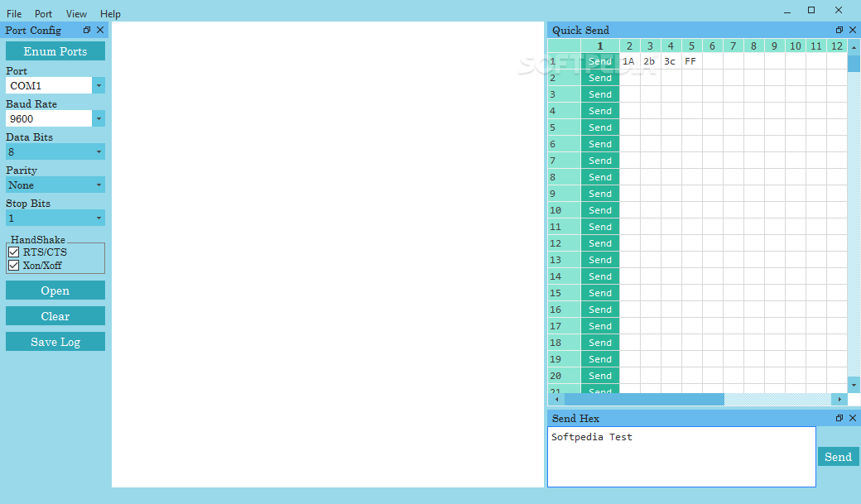Float the Send Hex panel
The height and width of the screenshot is (504, 861).
pyautogui.click(x=839, y=419)
